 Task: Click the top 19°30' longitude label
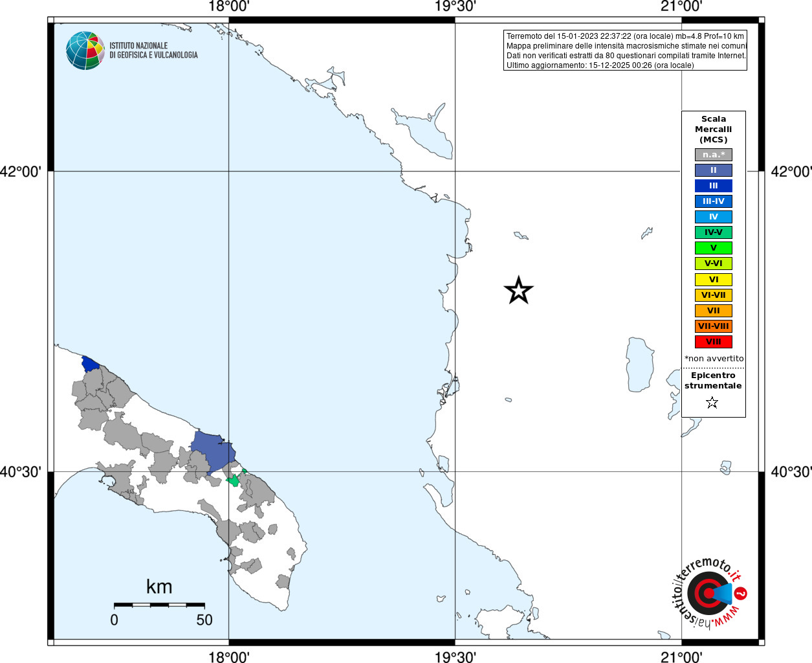pos(455,6)
